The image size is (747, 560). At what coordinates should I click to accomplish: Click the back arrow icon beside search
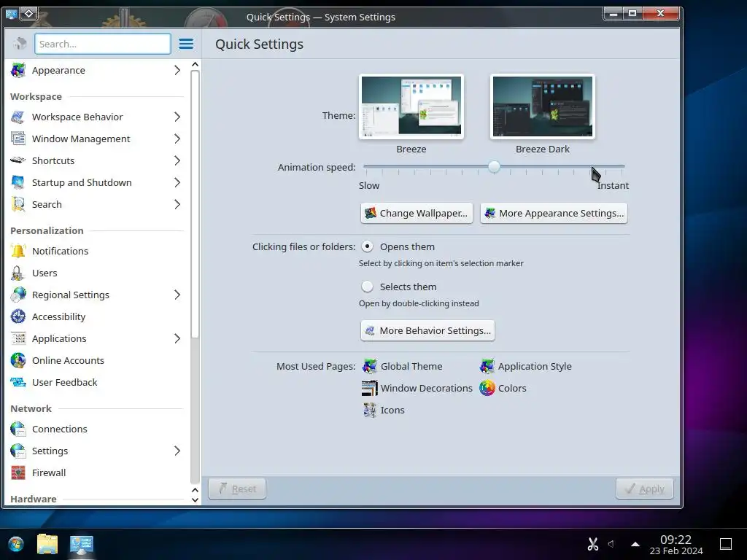(x=20, y=44)
